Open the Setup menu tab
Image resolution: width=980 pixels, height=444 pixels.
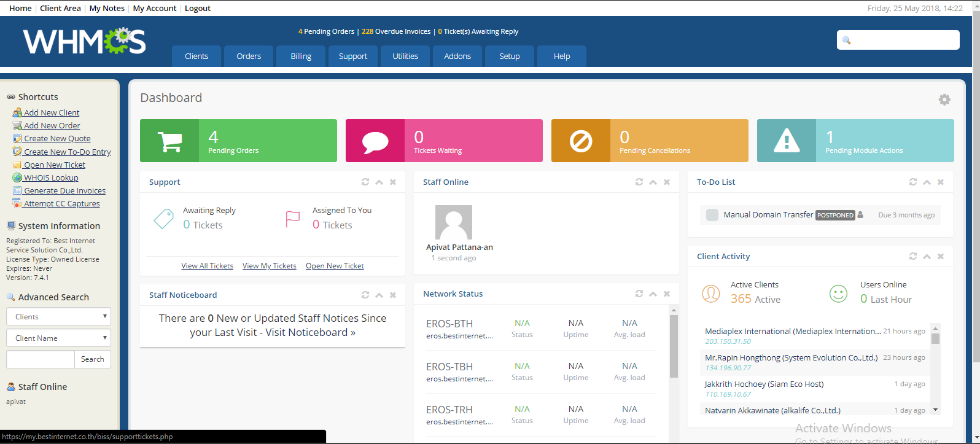coord(510,56)
